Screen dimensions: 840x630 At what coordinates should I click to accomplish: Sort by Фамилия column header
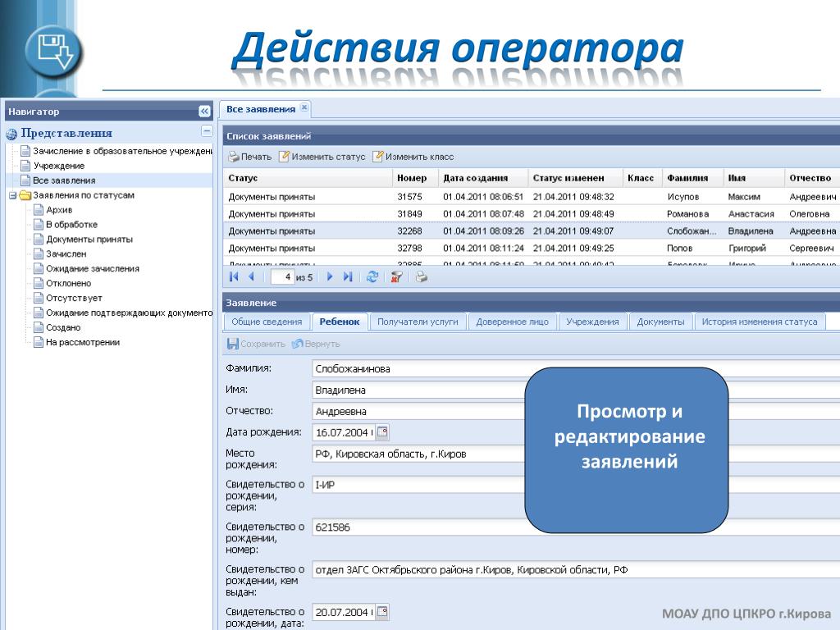click(692, 178)
